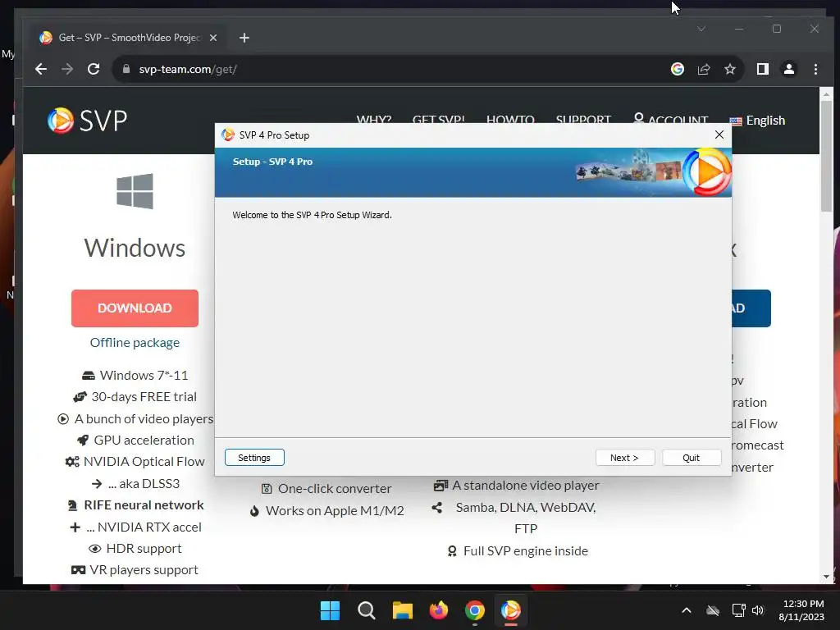Click the Windows logo platform icon
Screen dimensions: 840x630
[x=135, y=190]
